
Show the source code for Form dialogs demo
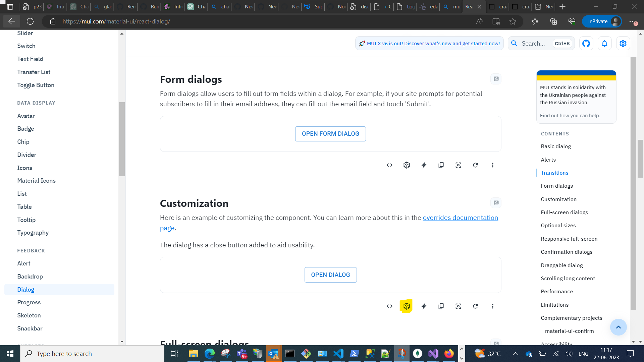coord(389,165)
